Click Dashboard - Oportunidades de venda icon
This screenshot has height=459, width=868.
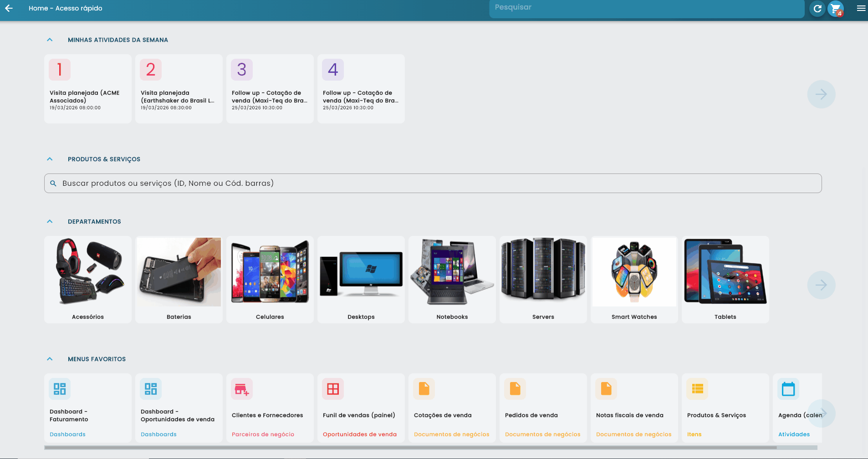pos(151,389)
